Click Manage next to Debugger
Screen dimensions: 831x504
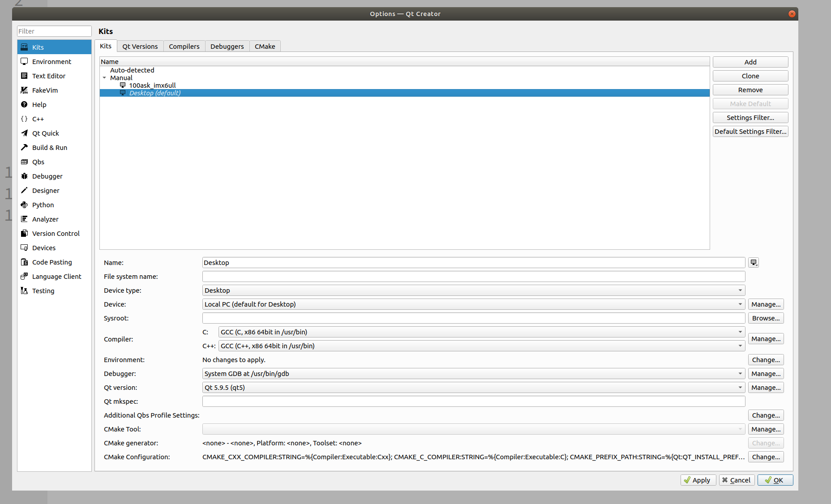pos(766,374)
